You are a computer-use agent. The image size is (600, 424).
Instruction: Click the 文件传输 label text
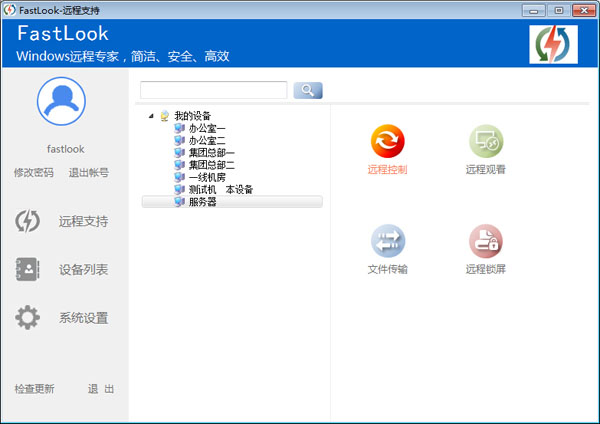[x=388, y=269]
